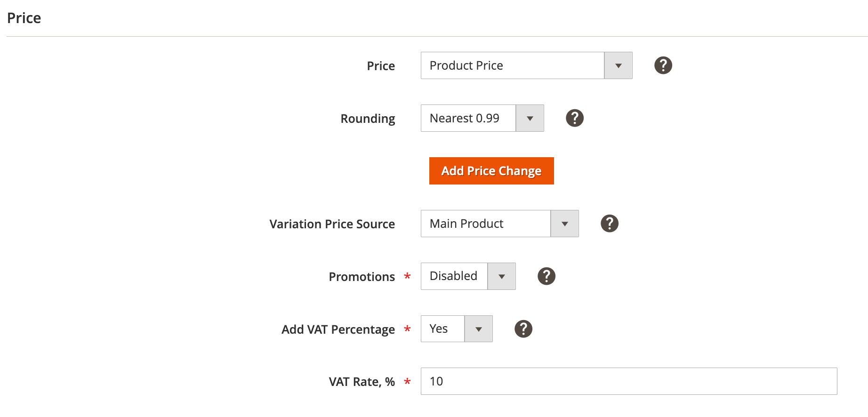Focus the VAT Rate input field
The image size is (868, 417).
pyautogui.click(x=628, y=381)
